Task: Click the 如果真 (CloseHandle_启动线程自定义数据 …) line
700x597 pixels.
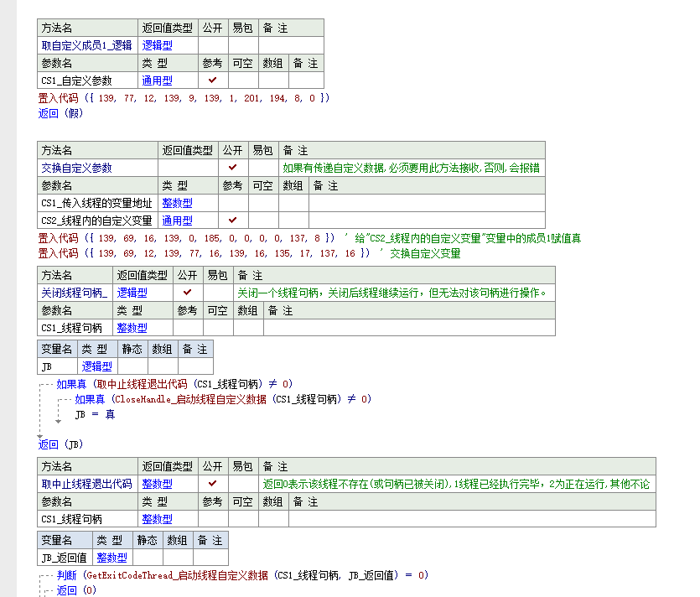Action: pyautogui.click(x=223, y=399)
